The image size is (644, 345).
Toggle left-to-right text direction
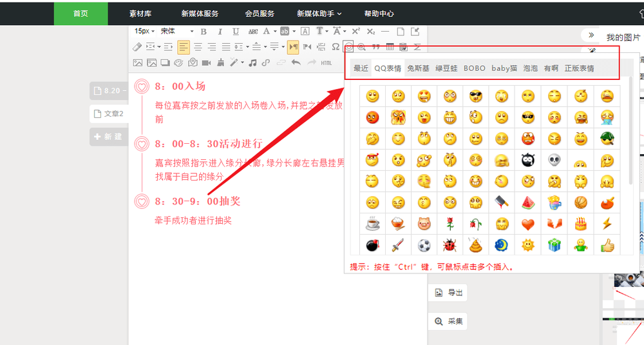[x=293, y=47]
